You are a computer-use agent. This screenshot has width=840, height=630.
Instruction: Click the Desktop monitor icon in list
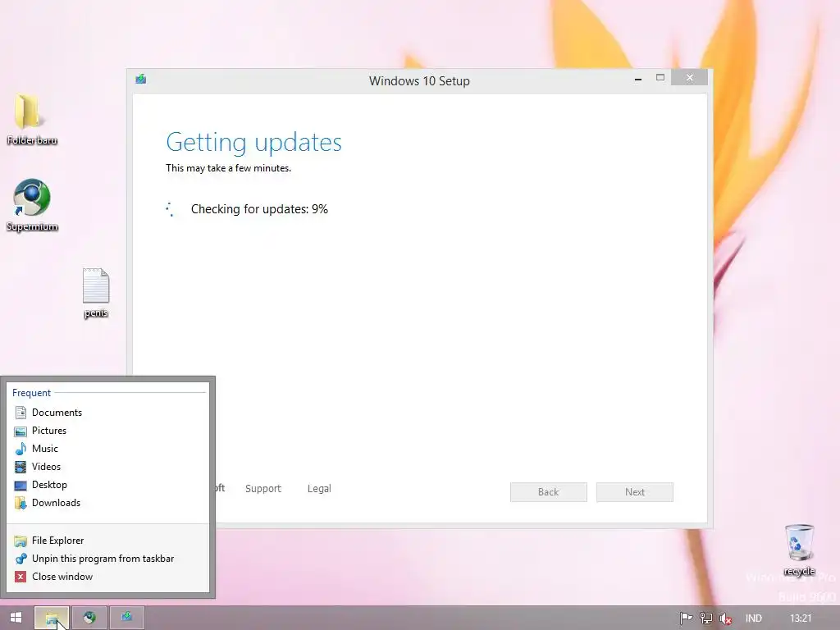pos(21,486)
